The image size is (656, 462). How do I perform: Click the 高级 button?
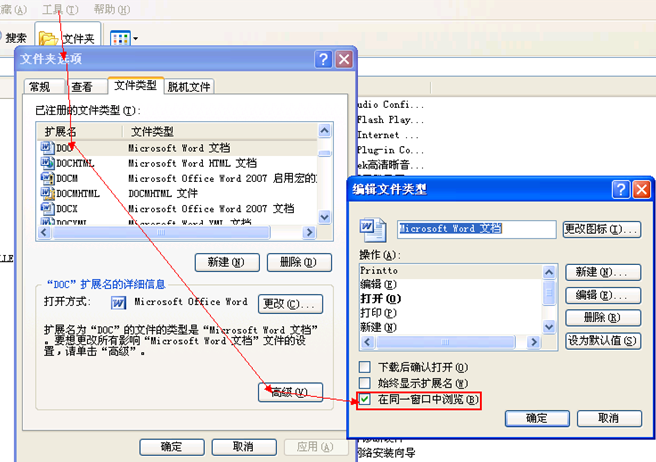tap(290, 390)
